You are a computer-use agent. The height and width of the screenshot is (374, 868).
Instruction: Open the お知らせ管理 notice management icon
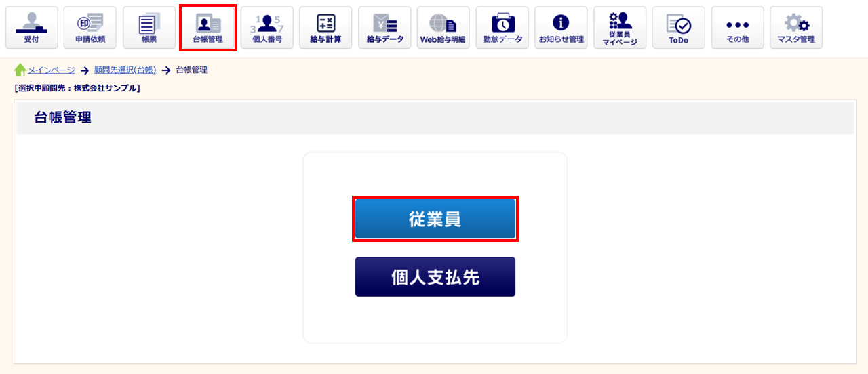tap(561, 28)
